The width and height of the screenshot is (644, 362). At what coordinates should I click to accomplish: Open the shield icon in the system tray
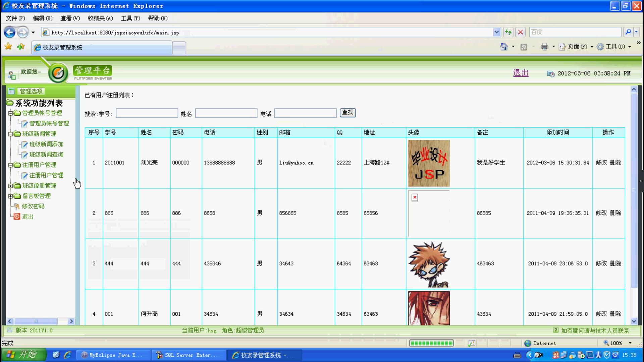607,355
